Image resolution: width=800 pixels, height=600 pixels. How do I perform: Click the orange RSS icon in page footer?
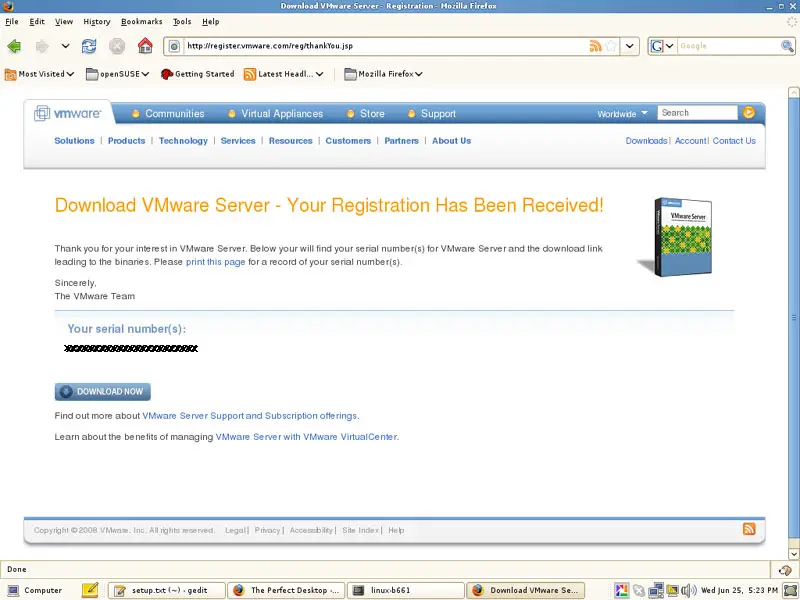pos(749,529)
